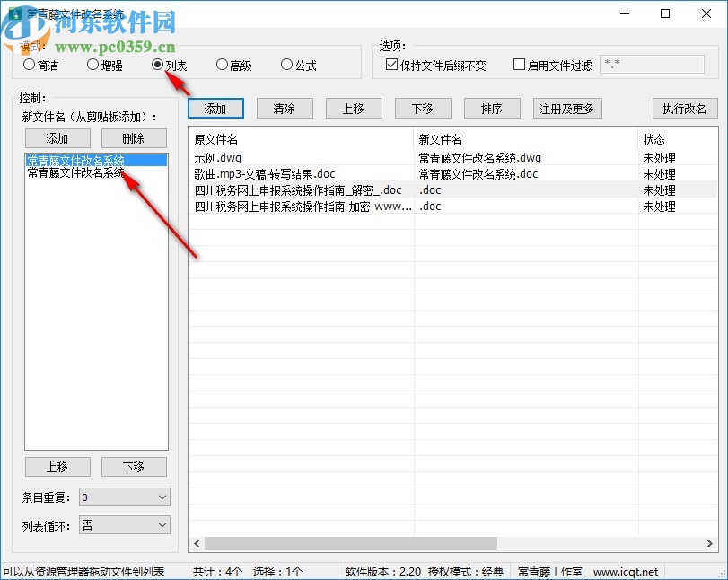
Task: Switch to the 公式 mode
Action: [286, 65]
